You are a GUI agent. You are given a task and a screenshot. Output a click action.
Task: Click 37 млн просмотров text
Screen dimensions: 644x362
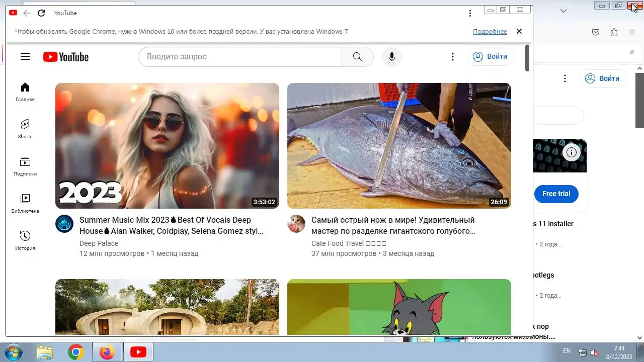[x=344, y=253]
